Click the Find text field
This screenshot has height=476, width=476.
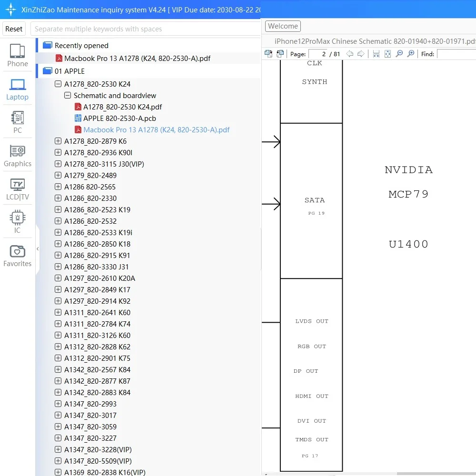(456, 54)
